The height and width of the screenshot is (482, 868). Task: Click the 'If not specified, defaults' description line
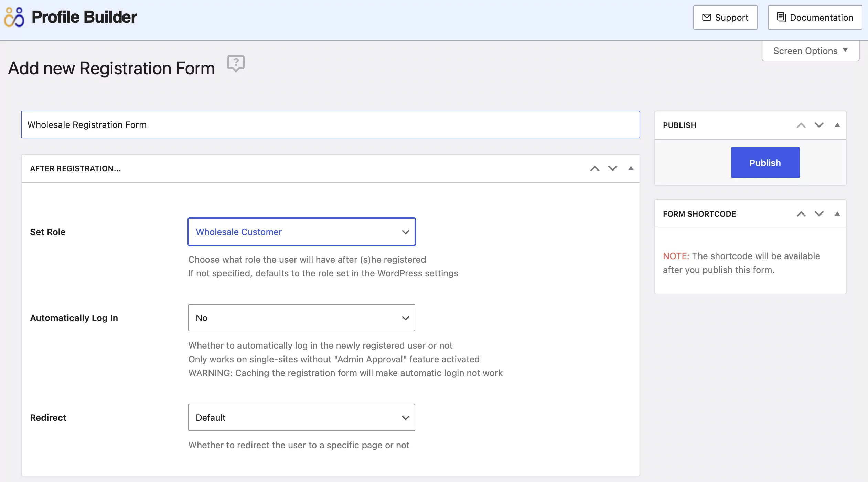323,273
